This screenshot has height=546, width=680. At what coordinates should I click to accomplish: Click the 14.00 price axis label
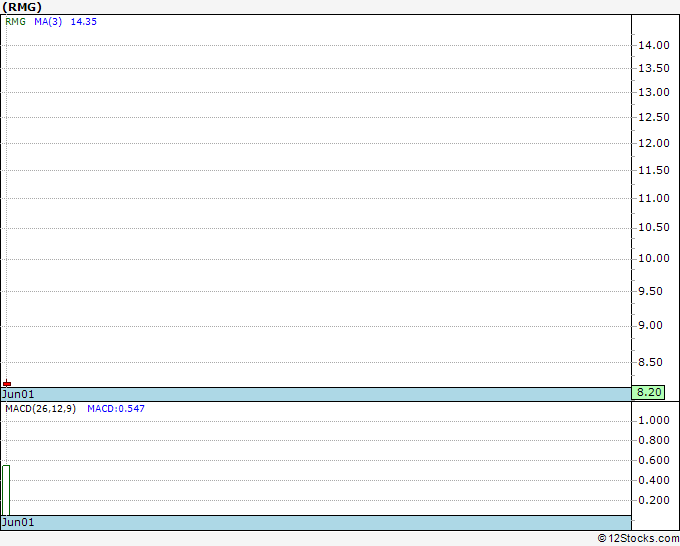tap(654, 45)
